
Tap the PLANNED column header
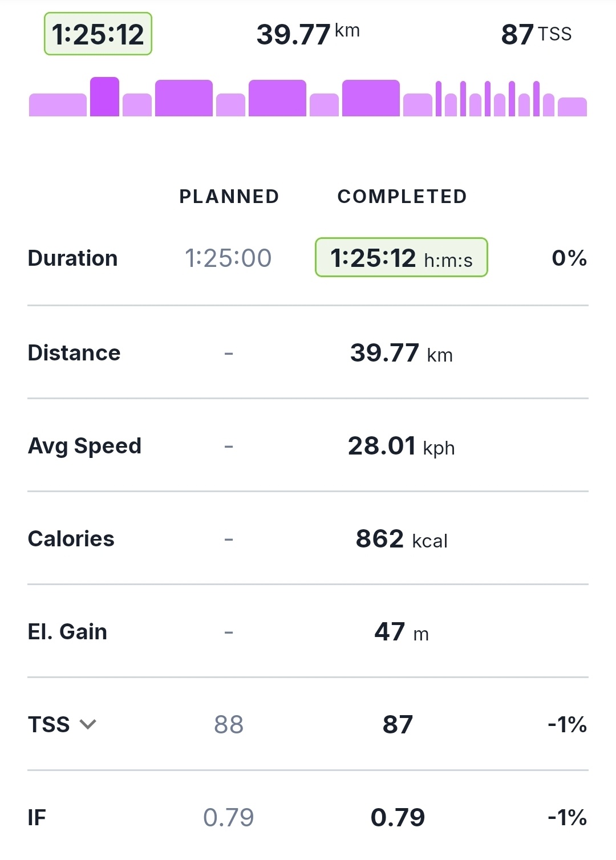coord(229,196)
